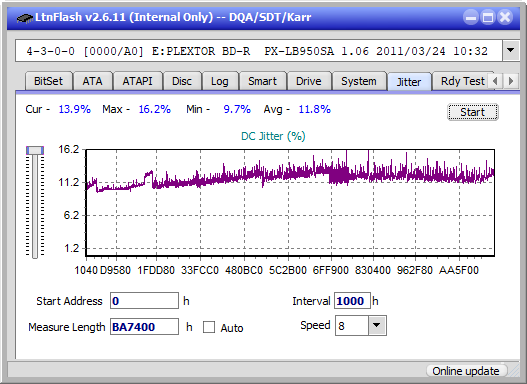Viewport: 527px width, 384px height.
Task: Open the drive selection dropdown arrow
Action: click(511, 50)
